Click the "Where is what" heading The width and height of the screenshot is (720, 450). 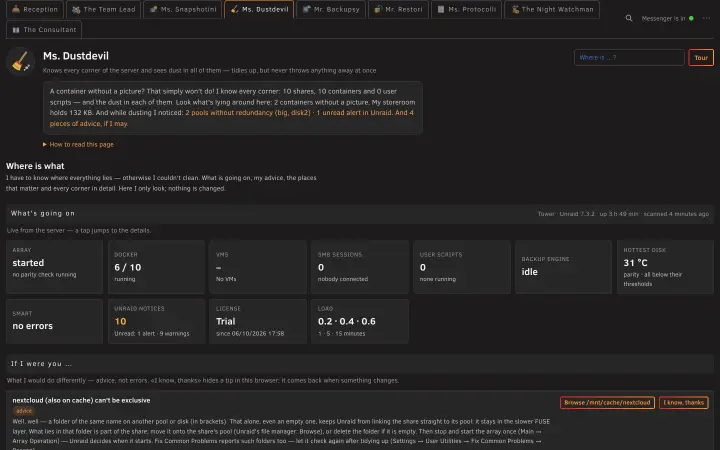(35, 166)
